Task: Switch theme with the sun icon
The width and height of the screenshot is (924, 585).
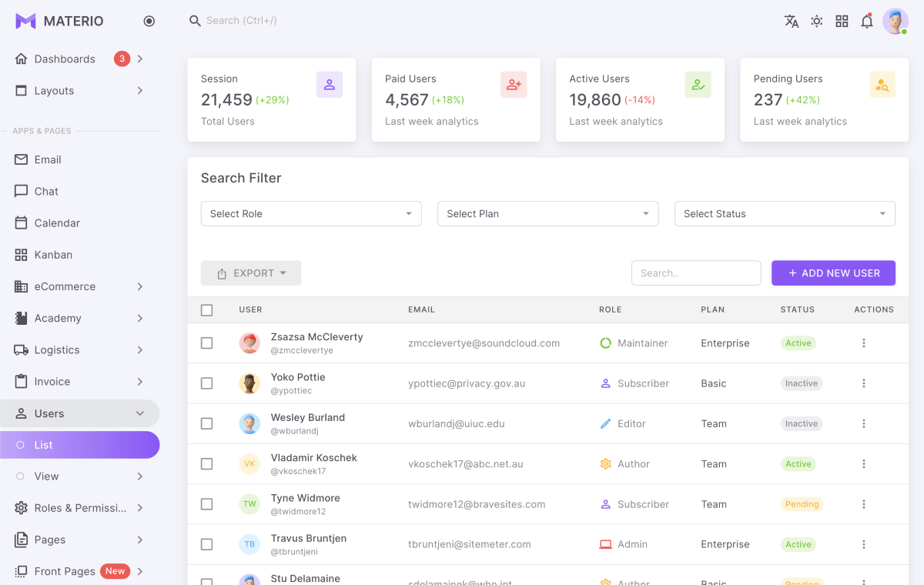Action: coord(817,22)
